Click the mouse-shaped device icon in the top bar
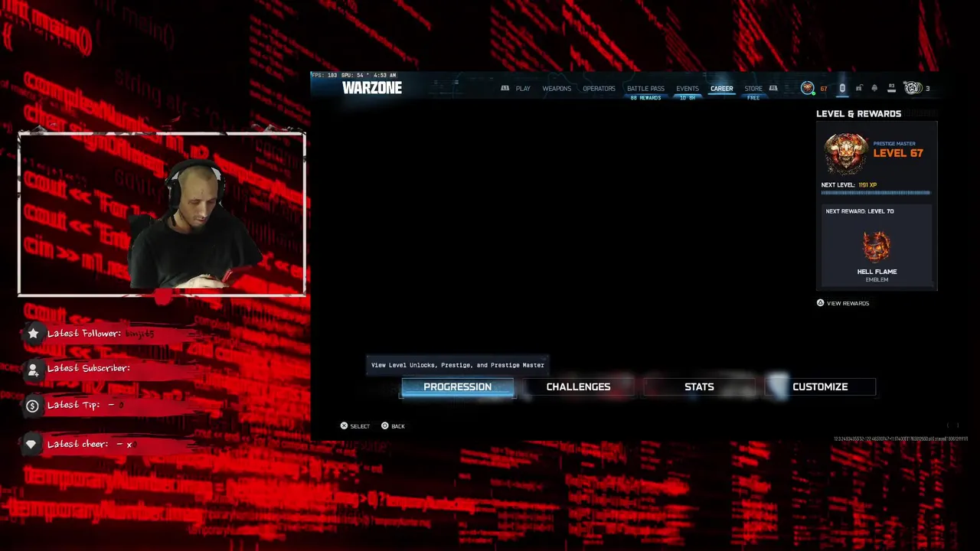 click(x=842, y=88)
